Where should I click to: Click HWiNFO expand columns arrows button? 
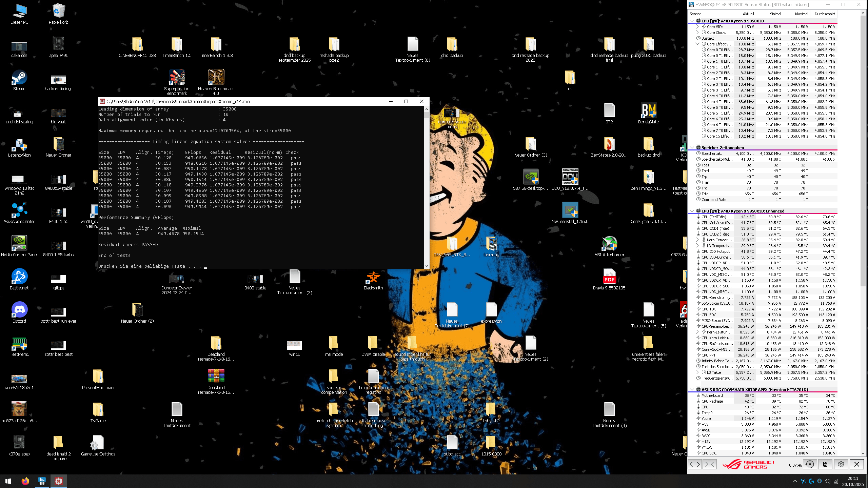pyautogui.click(x=695, y=464)
